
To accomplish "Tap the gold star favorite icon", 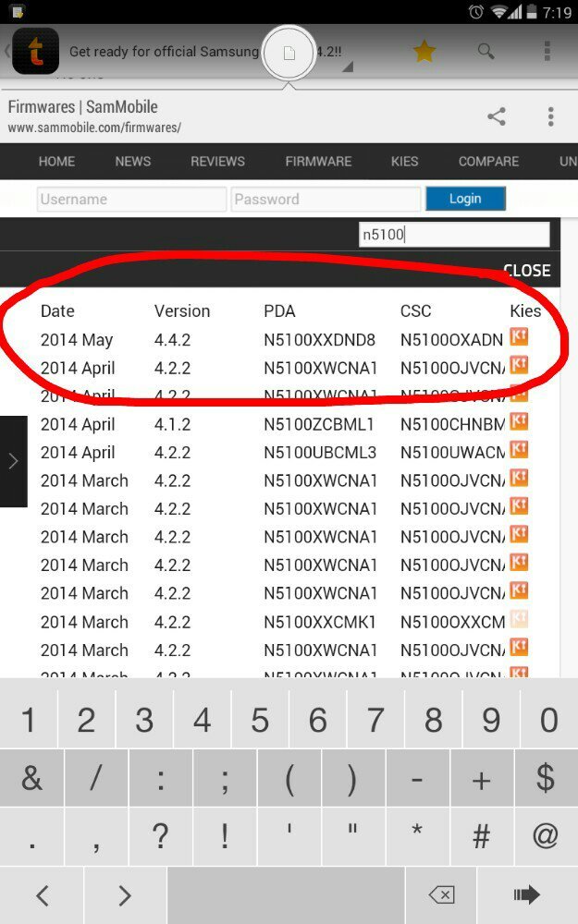I will (x=424, y=52).
